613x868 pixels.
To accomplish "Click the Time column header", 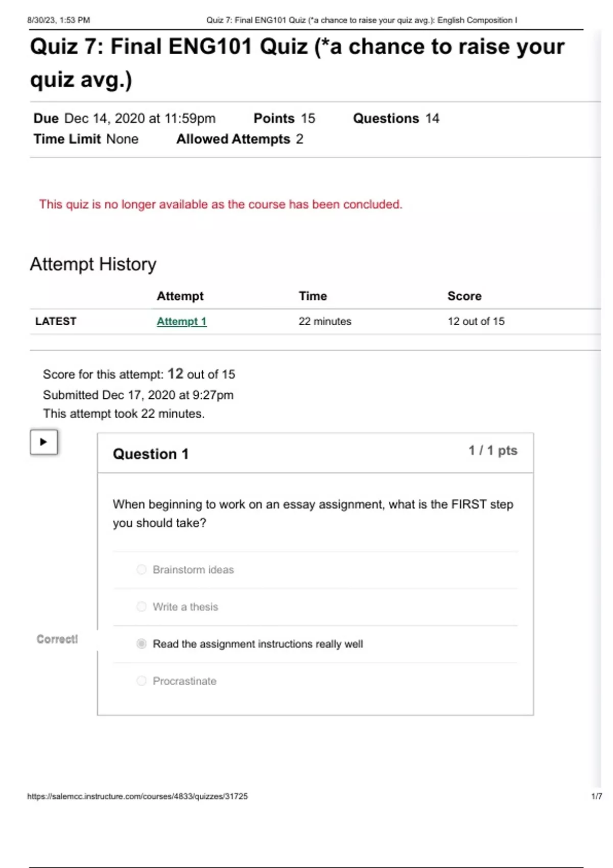I will pyautogui.click(x=313, y=296).
